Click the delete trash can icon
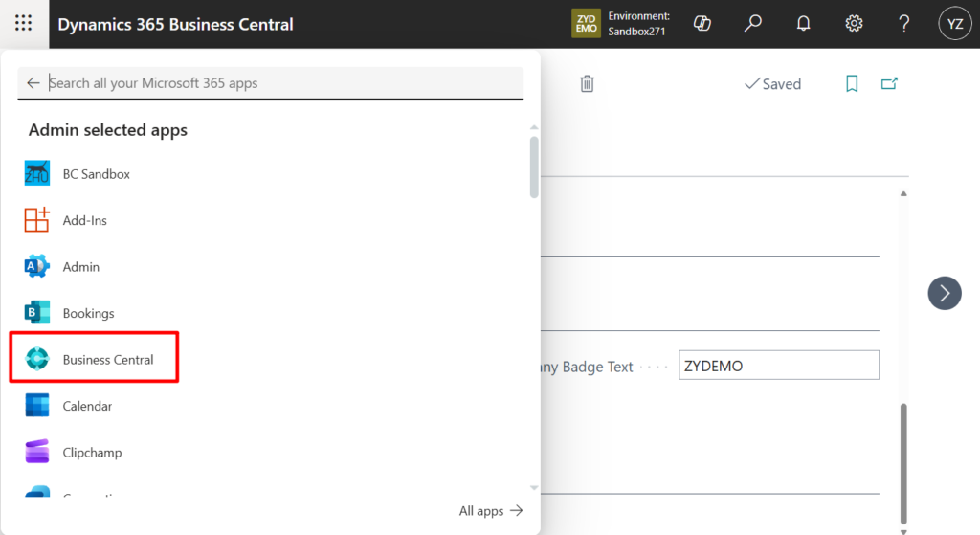Image resolution: width=980 pixels, height=535 pixels. [x=588, y=84]
